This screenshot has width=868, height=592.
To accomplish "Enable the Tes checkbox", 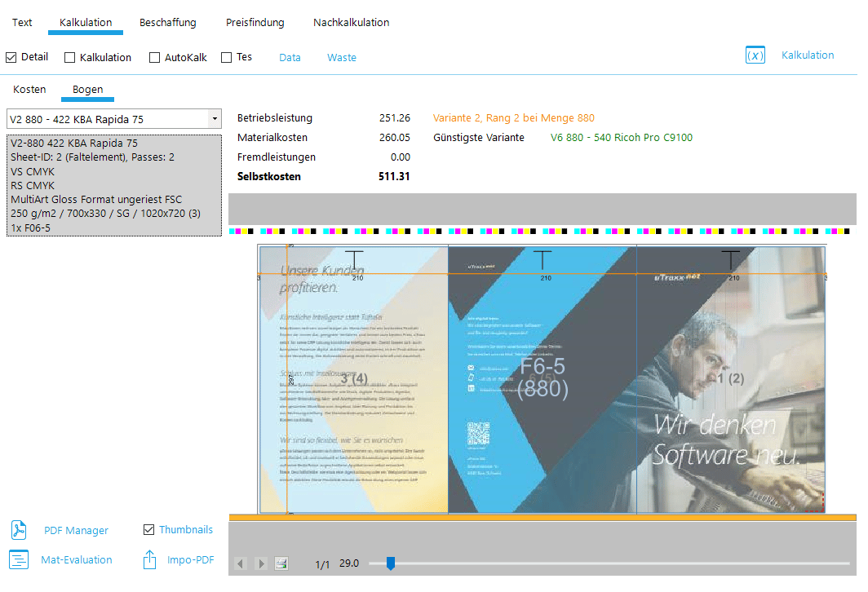I will [227, 58].
